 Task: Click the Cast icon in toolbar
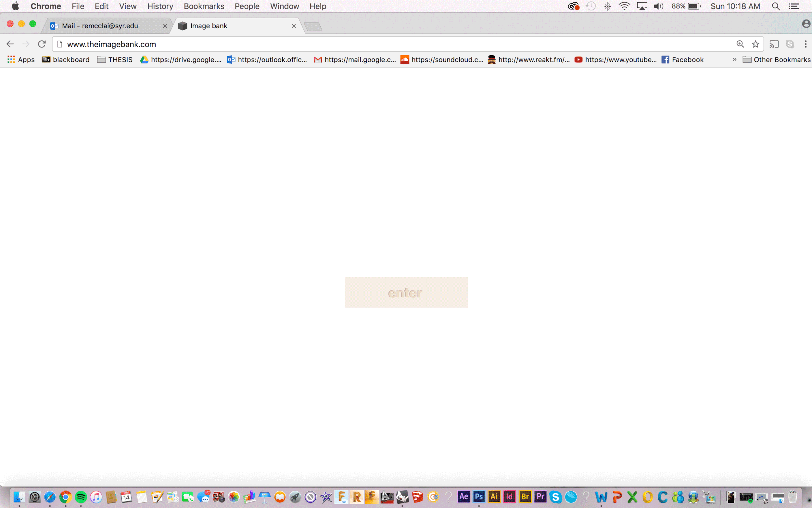click(x=774, y=44)
